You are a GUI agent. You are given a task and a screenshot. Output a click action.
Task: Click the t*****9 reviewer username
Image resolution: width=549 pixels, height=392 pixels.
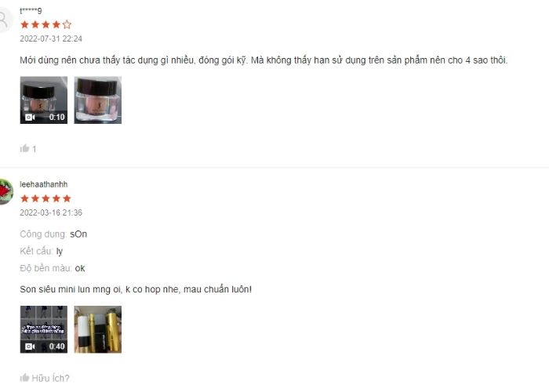(x=31, y=11)
